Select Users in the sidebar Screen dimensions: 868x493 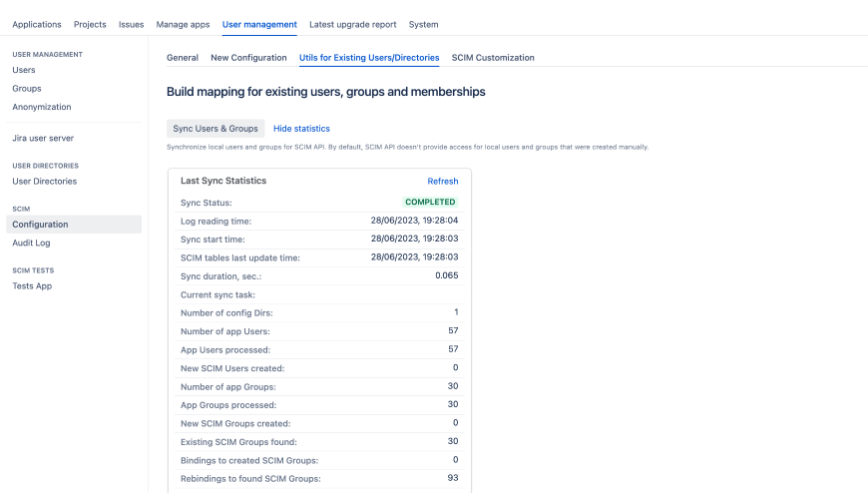tap(24, 70)
